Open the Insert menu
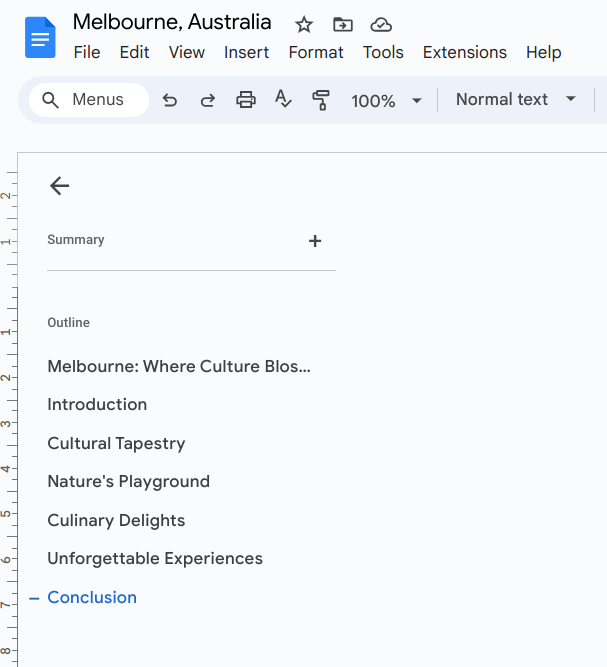This screenshot has height=667, width=607. click(247, 52)
